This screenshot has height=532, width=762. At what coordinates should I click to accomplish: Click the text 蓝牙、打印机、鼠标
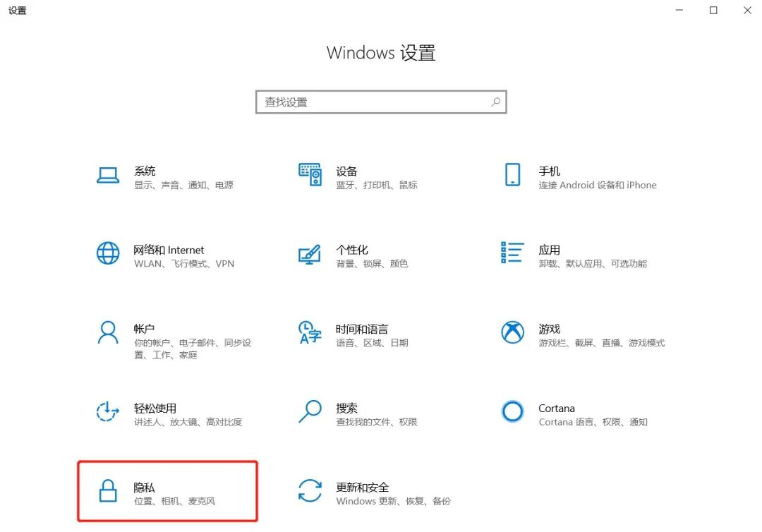[377, 185]
